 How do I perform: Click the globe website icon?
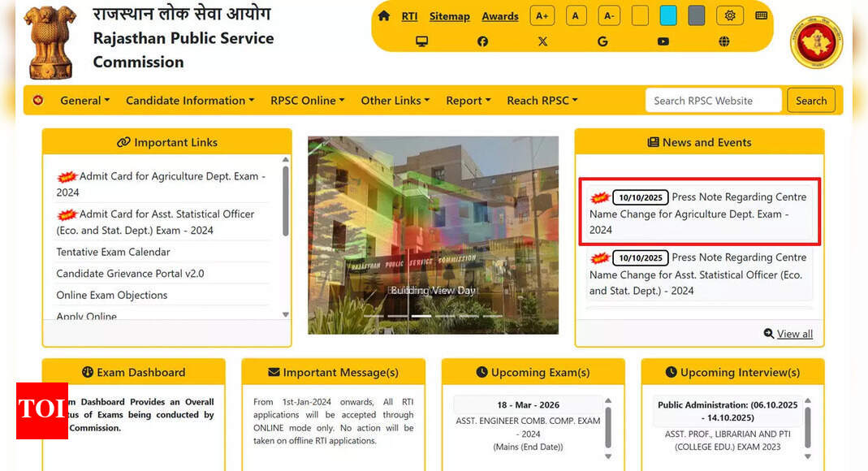(x=723, y=41)
